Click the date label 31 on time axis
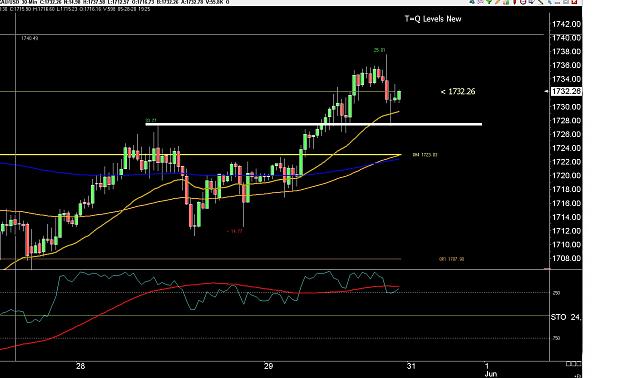 (411, 366)
